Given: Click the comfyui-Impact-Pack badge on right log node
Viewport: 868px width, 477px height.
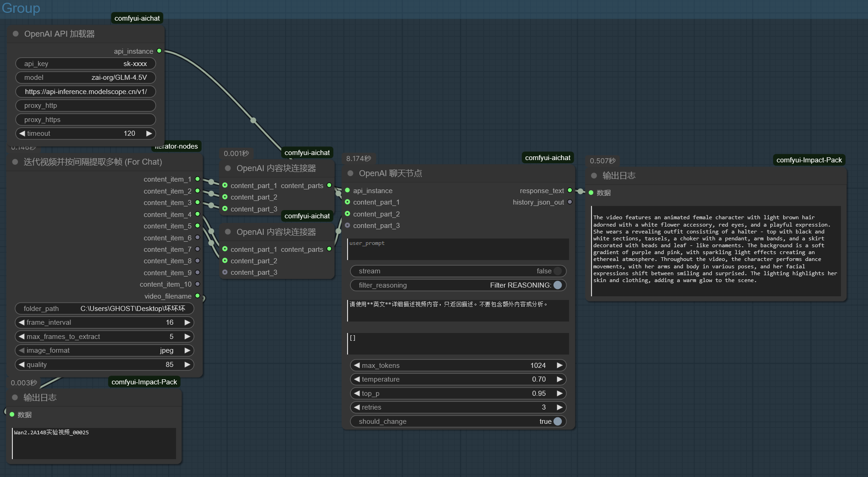Looking at the screenshot, I should click(x=809, y=160).
